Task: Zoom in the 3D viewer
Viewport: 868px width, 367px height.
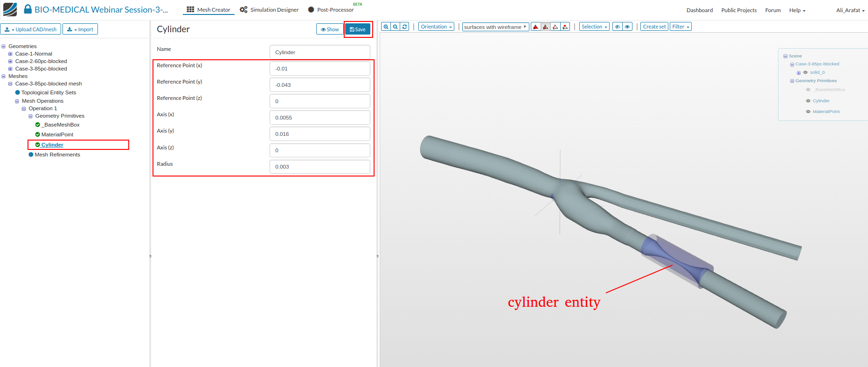Action: pyautogui.click(x=386, y=27)
